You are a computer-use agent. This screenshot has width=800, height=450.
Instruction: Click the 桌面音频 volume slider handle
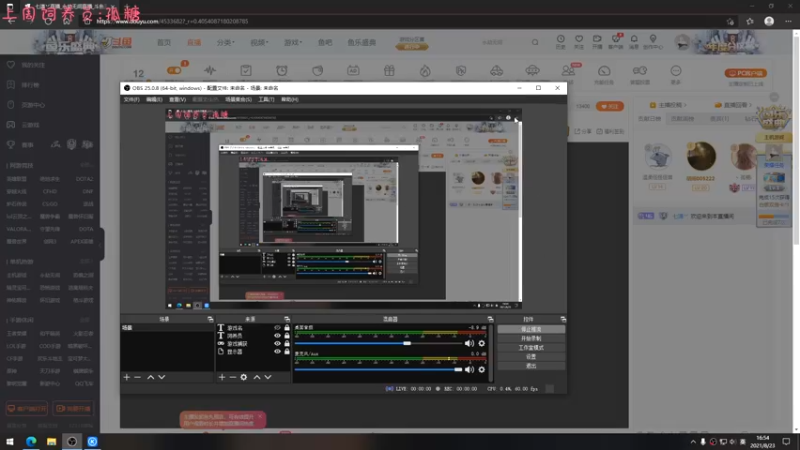tap(407, 343)
